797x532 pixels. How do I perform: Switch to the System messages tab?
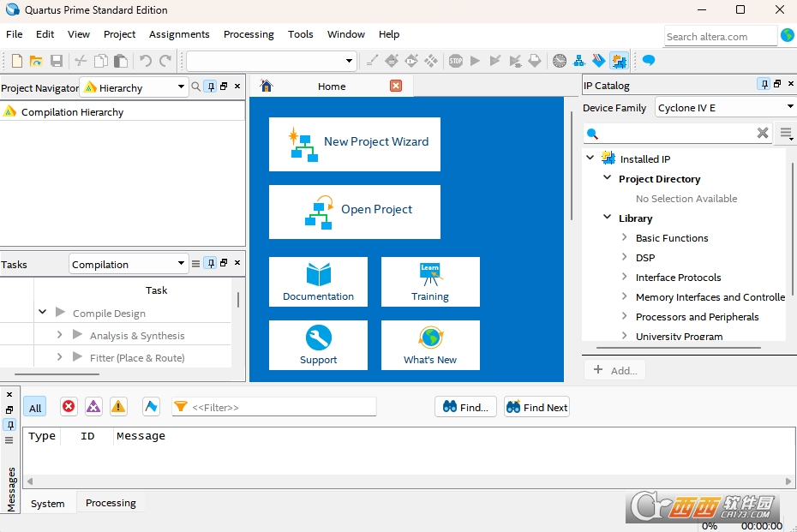point(48,503)
